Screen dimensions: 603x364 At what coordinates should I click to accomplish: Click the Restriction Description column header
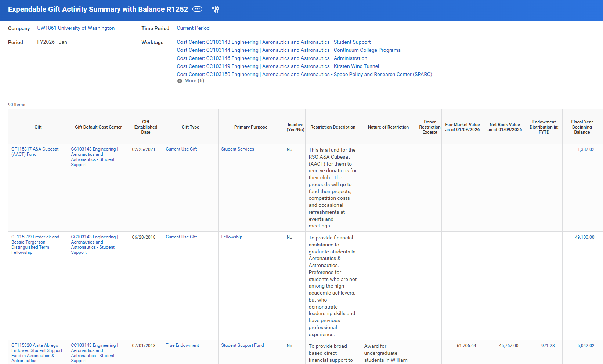[333, 127]
